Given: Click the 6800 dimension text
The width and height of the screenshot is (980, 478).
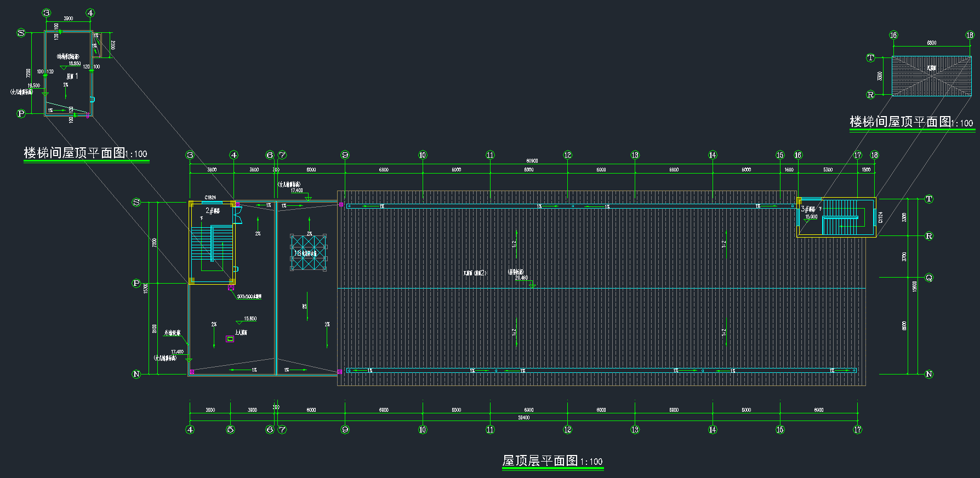Looking at the screenshot, I should (x=932, y=43).
